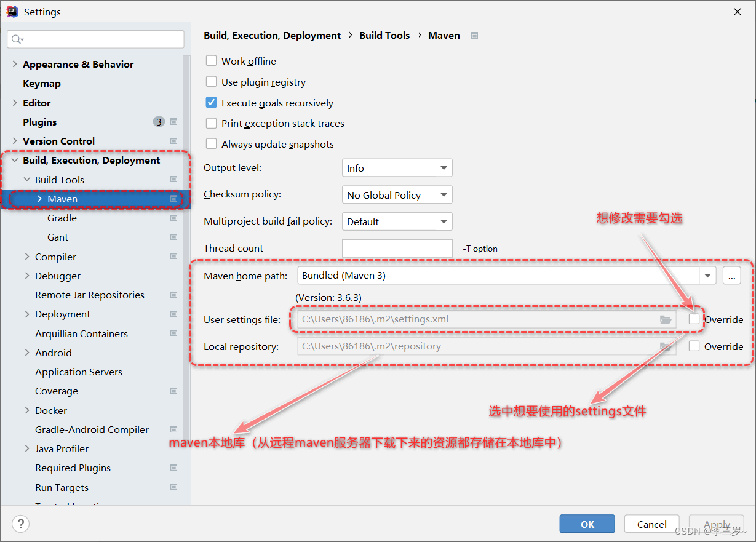
Task: Collapse Build, Execution, Deployment section
Action: [x=15, y=160]
